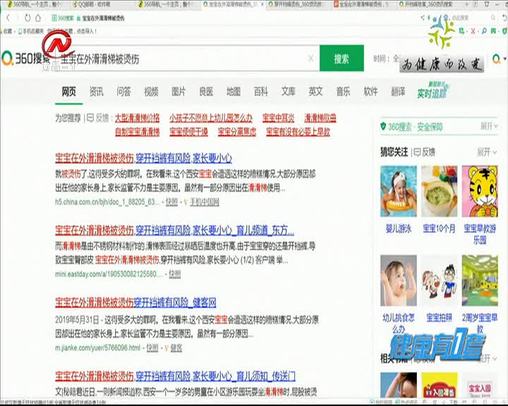Open the 宝宝拍照 cartoon thumbnail
This screenshot has height=406, width=508.
coord(439,281)
